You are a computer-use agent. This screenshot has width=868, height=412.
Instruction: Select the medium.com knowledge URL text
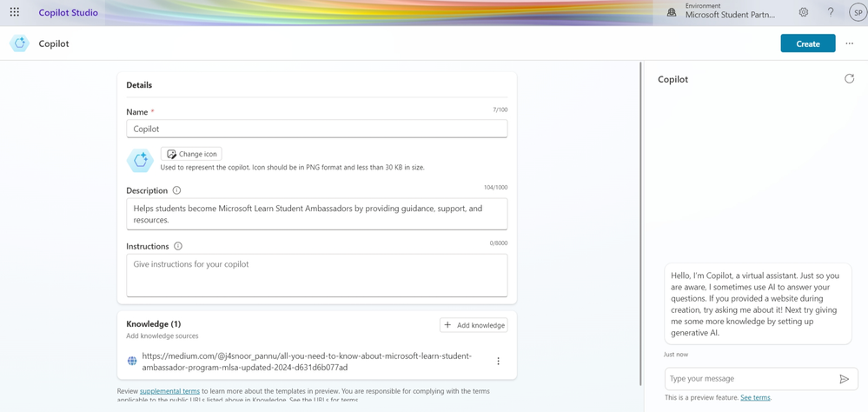point(307,362)
